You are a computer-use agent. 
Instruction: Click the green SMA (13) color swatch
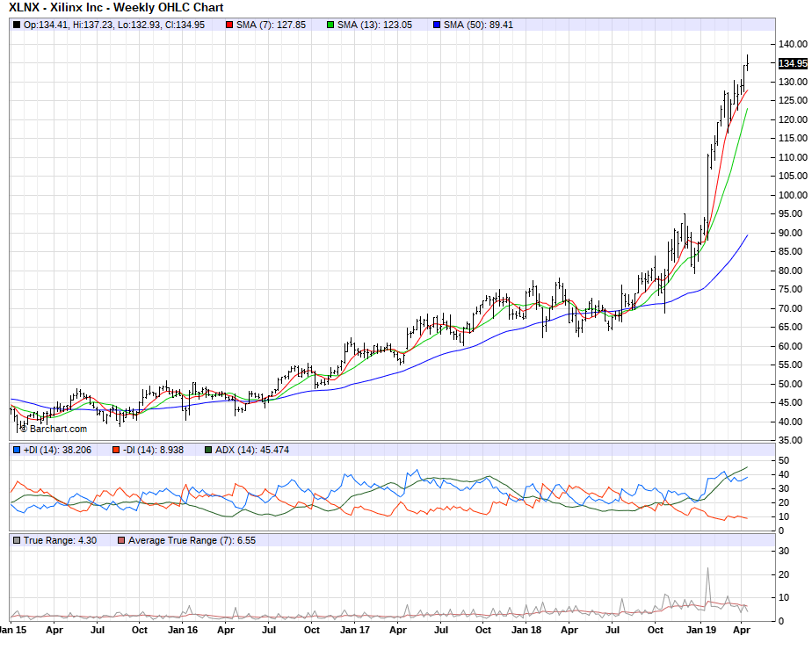(330, 25)
